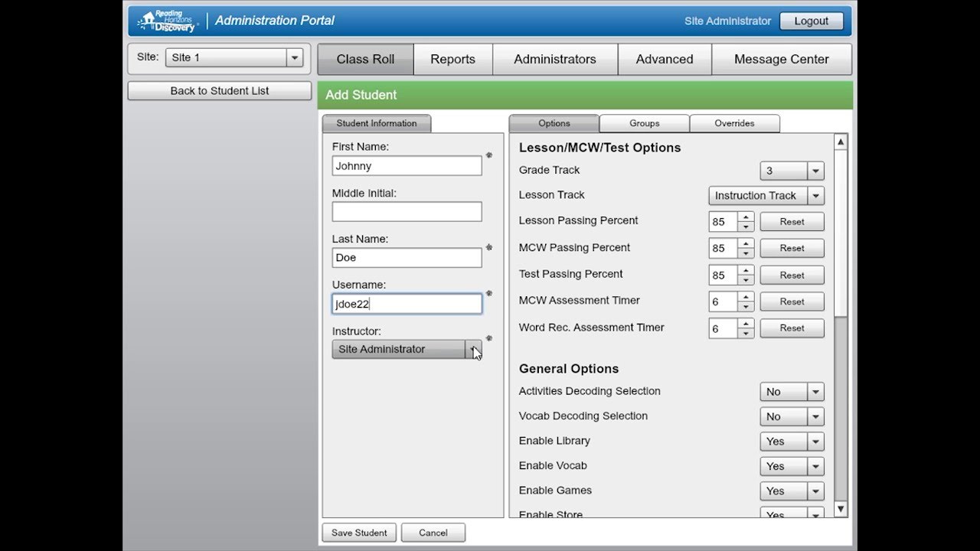Open the Reports tab
The width and height of the screenshot is (980, 551).
coord(452,59)
